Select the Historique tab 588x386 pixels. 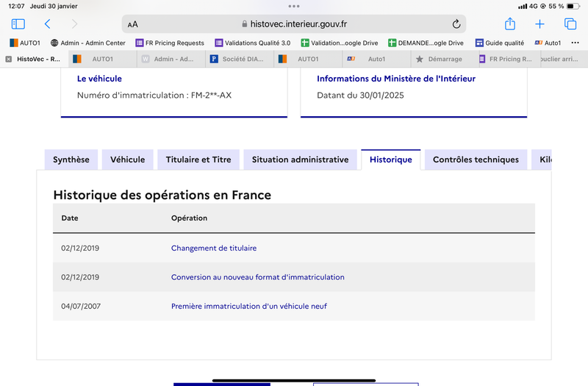coord(391,160)
